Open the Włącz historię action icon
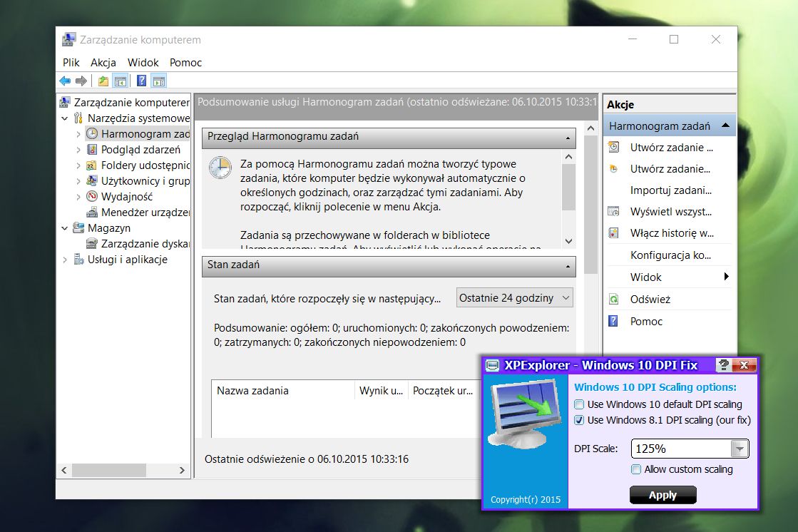Image resolution: width=798 pixels, height=532 pixels. pos(613,232)
